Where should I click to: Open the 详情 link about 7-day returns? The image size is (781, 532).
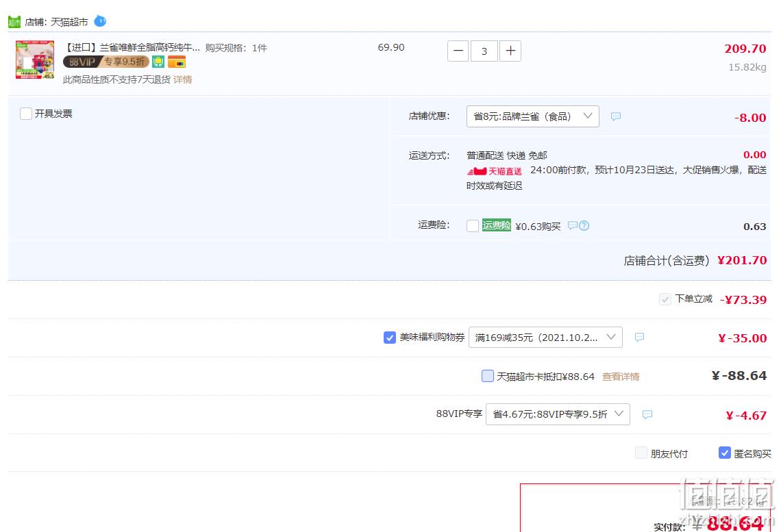tap(183, 79)
